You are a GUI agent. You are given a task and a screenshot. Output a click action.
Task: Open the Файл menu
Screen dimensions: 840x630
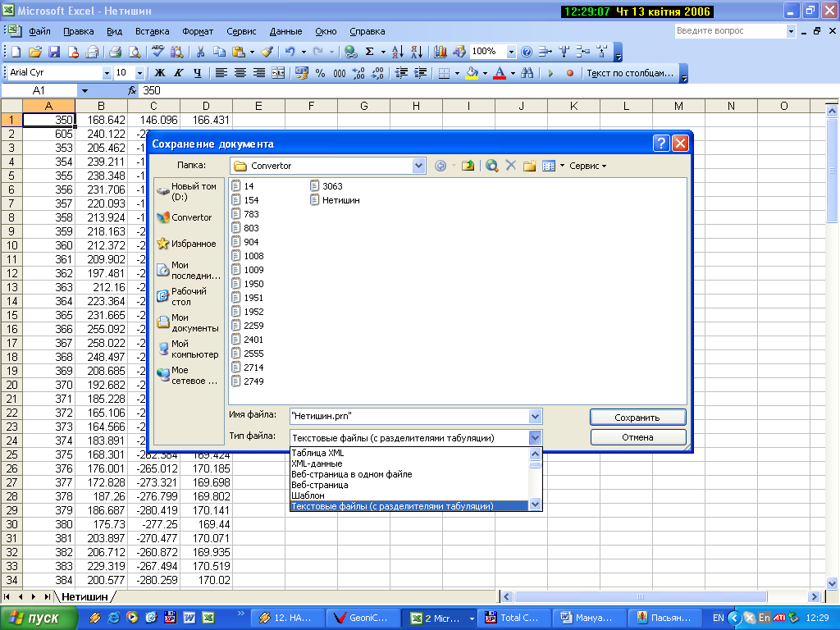pyautogui.click(x=39, y=32)
